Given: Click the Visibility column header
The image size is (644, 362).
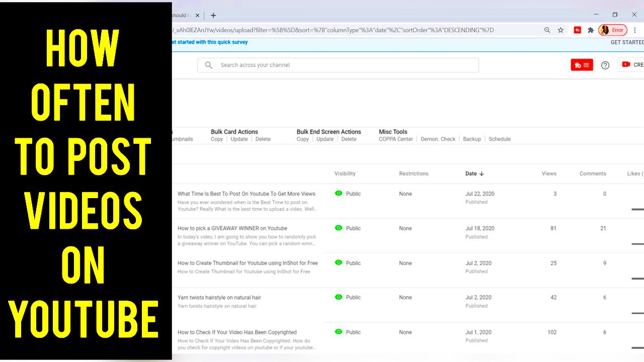Looking at the screenshot, I should (x=345, y=174).
